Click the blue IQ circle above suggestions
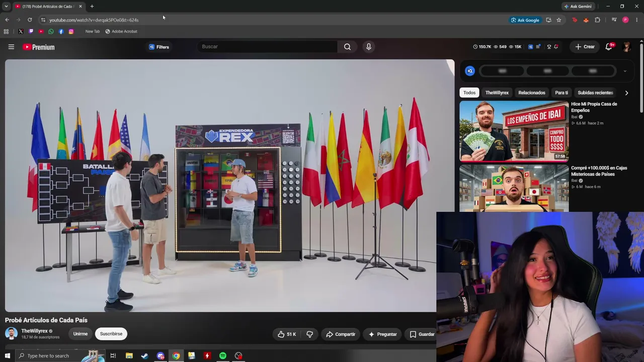The height and width of the screenshot is (362, 644). click(470, 71)
